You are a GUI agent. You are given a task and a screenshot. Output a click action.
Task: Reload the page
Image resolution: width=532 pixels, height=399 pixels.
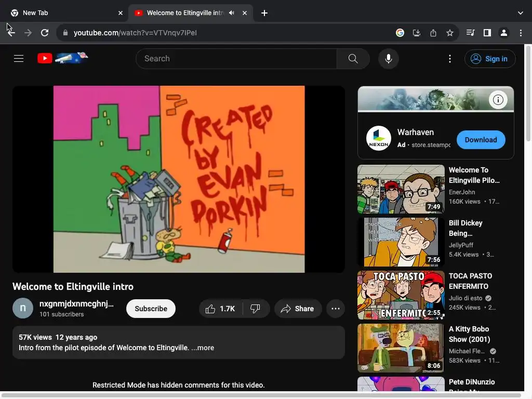tap(45, 33)
